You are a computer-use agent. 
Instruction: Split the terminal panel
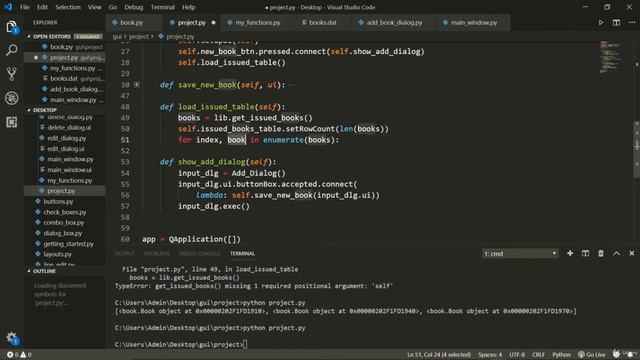click(x=585, y=253)
